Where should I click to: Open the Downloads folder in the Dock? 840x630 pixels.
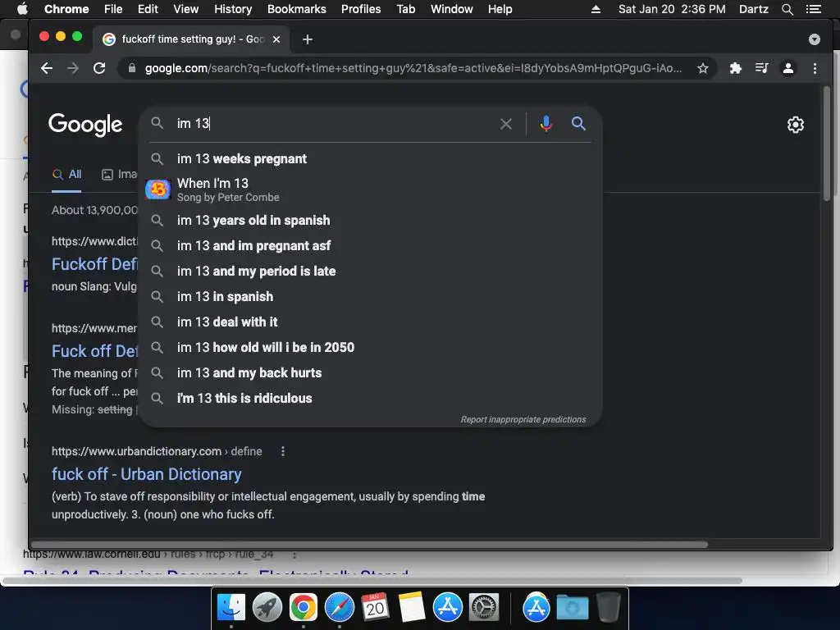point(572,608)
